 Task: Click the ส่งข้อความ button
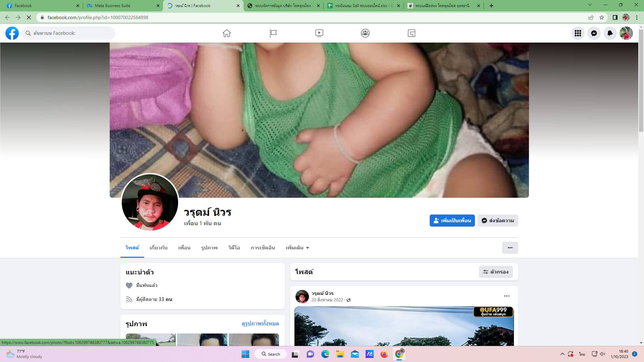(498, 221)
